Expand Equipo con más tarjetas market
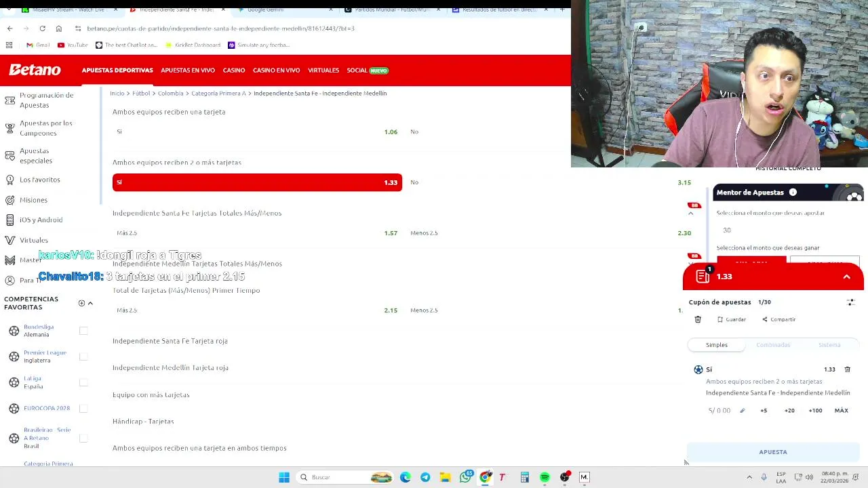Viewport: 868px width, 488px height. point(151,394)
